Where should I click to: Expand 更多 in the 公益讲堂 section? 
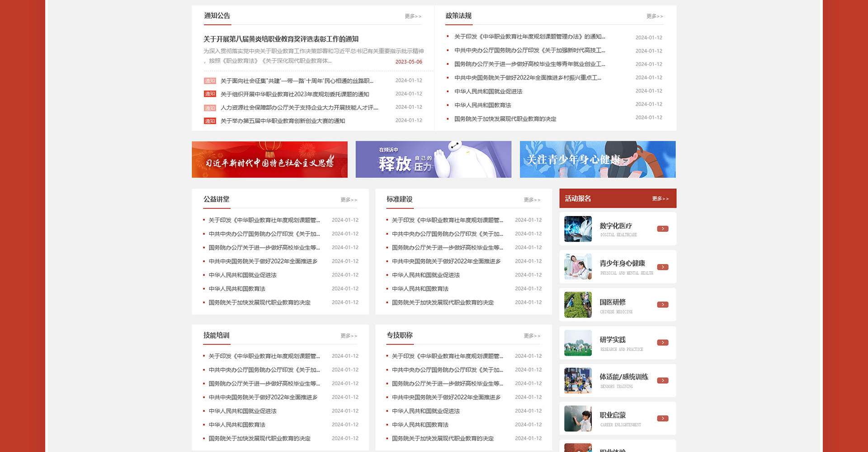[349, 200]
